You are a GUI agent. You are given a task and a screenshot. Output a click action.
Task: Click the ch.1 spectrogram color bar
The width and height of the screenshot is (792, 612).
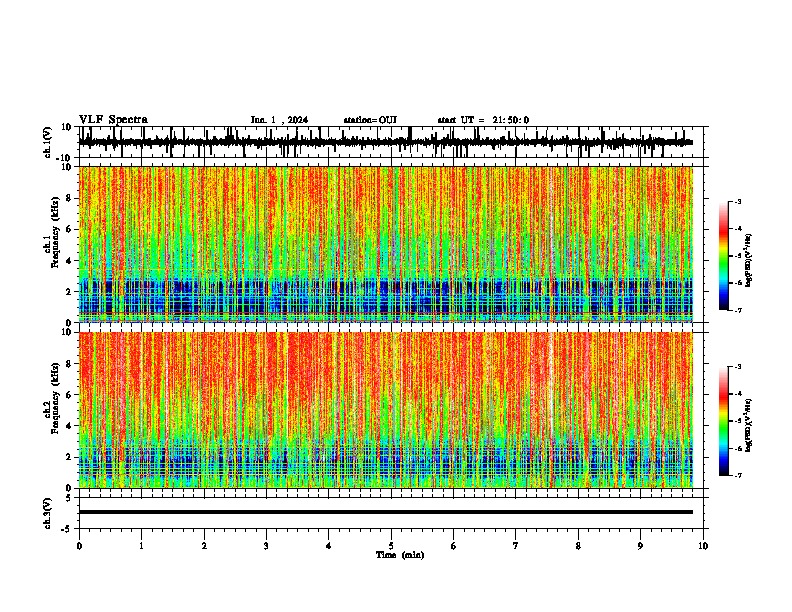[724, 256]
